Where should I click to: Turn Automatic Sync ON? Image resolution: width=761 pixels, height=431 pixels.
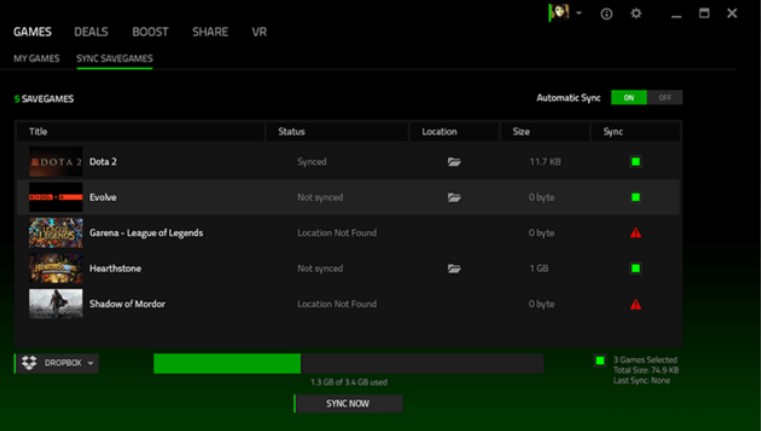[629, 98]
